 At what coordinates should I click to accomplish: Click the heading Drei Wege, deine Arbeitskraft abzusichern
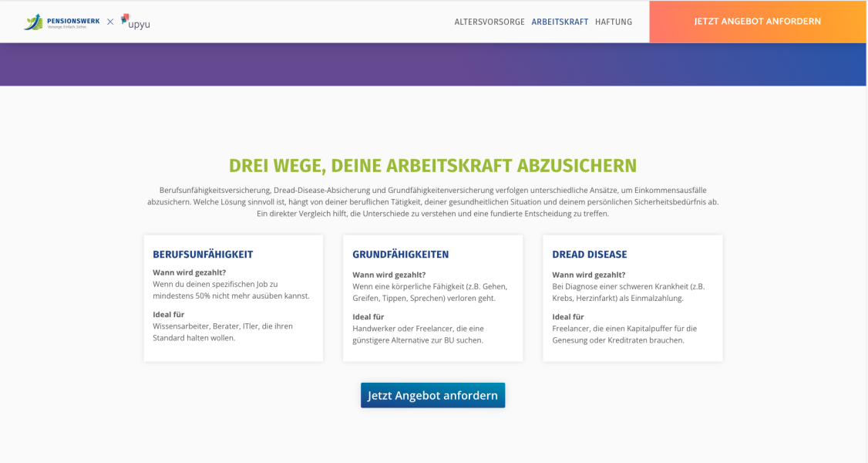[432, 166]
